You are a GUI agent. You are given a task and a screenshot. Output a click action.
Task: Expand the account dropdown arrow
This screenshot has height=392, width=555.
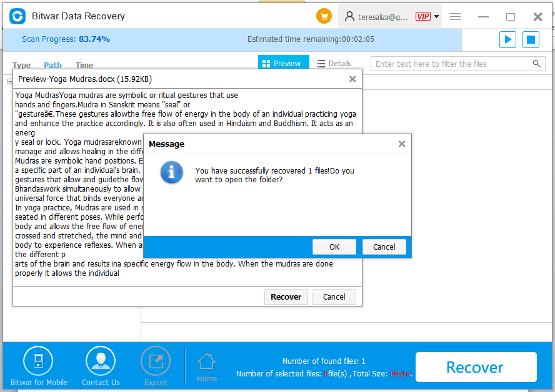[436, 17]
